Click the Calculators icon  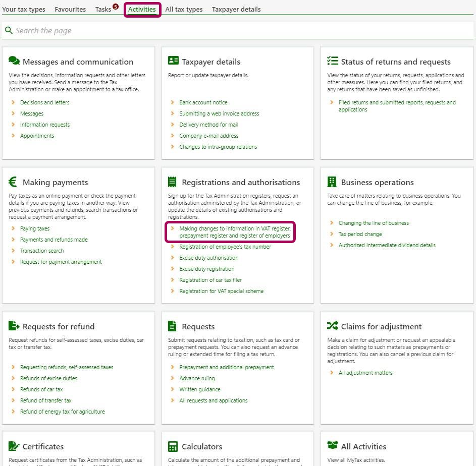coord(173,446)
